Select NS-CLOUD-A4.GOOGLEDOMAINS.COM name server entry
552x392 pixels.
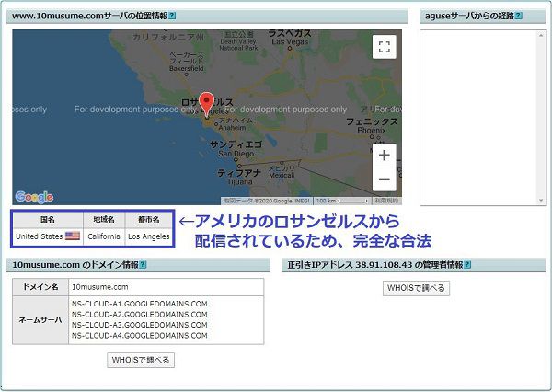tap(140, 335)
